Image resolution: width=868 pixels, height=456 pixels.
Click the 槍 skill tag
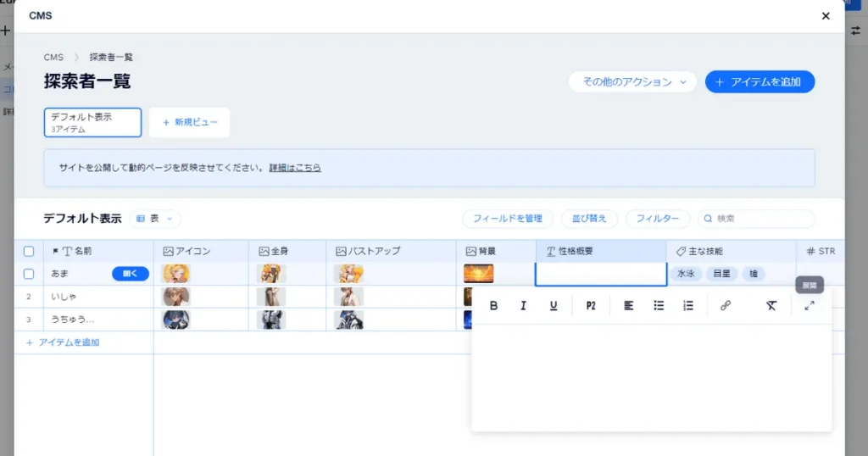754,274
